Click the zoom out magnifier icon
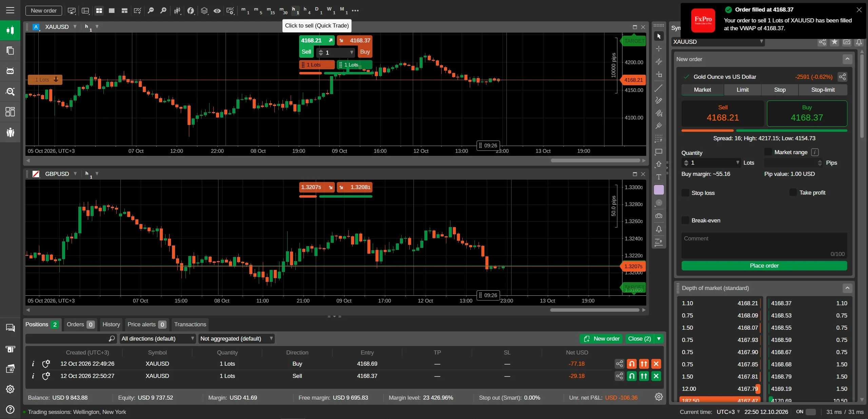Image resolution: width=868 pixels, height=419 pixels. pyautogui.click(x=151, y=11)
